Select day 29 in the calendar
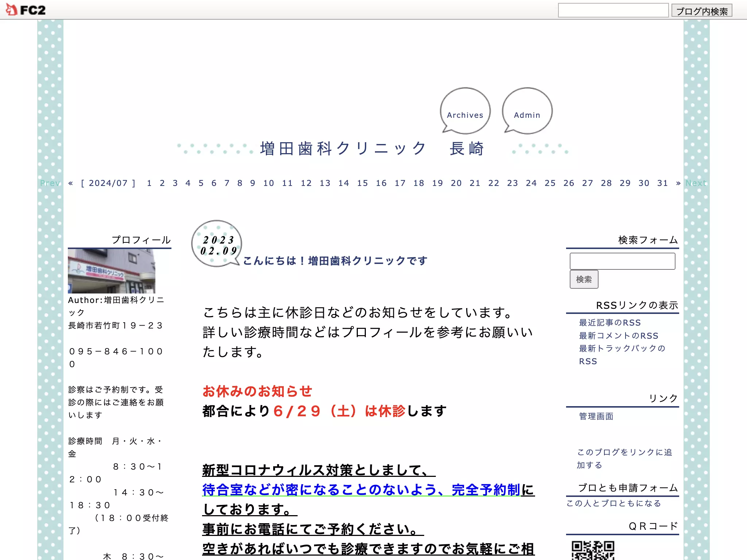Image resolution: width=747 pixels, height=560 pixels. click(625, 183)
